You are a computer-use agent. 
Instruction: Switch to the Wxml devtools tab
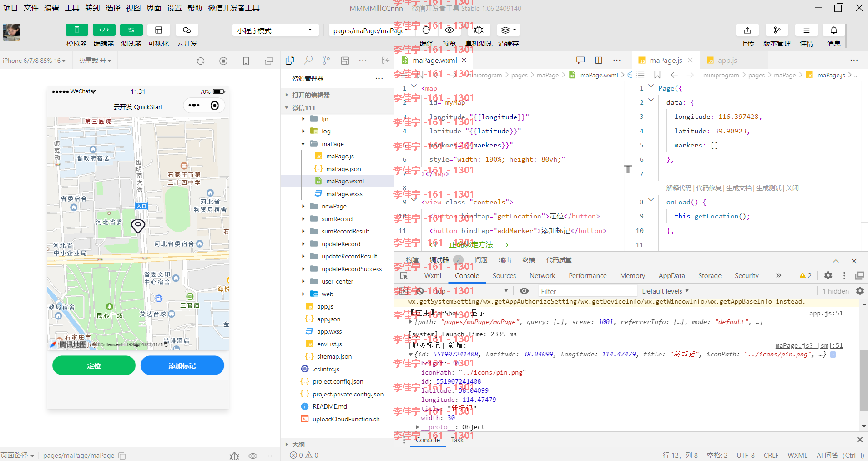pyautogui.click(x=433, y=276)
